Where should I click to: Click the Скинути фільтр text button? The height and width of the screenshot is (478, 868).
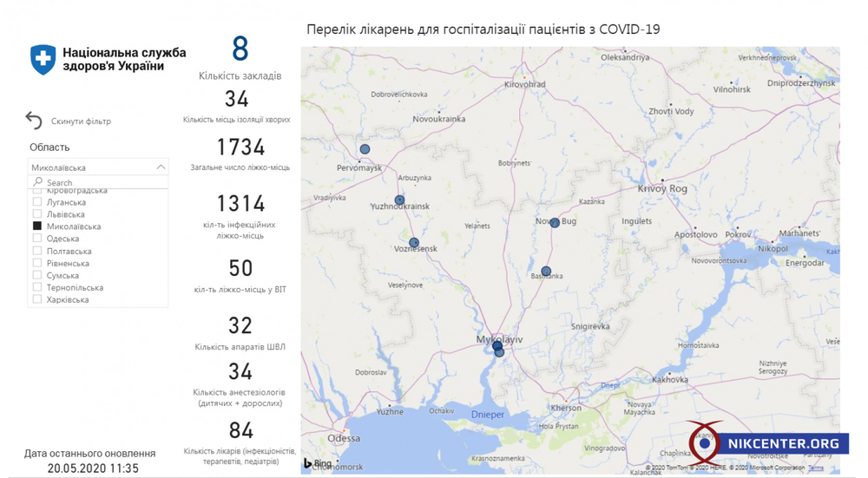pyautogui.click(x=81, y=121)
